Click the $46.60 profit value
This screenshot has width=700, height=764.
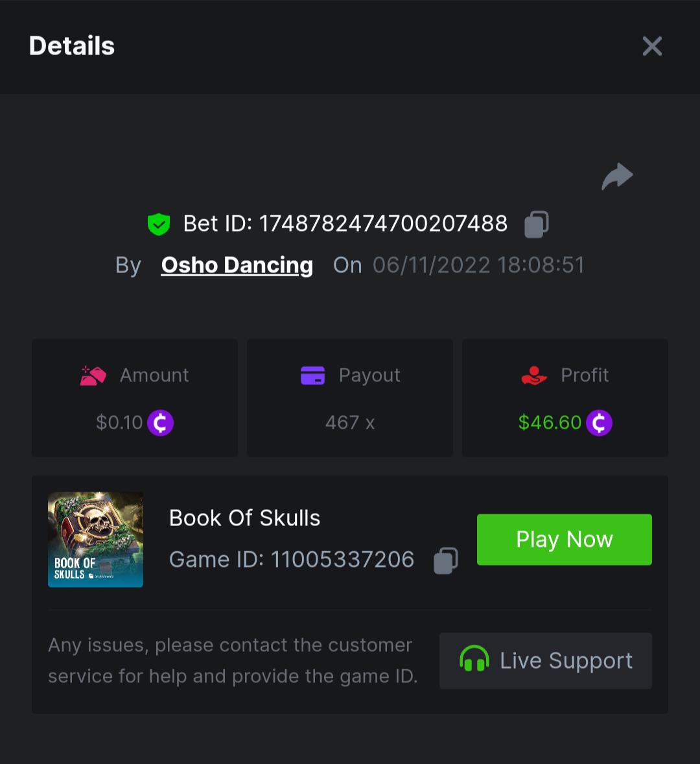550,423
